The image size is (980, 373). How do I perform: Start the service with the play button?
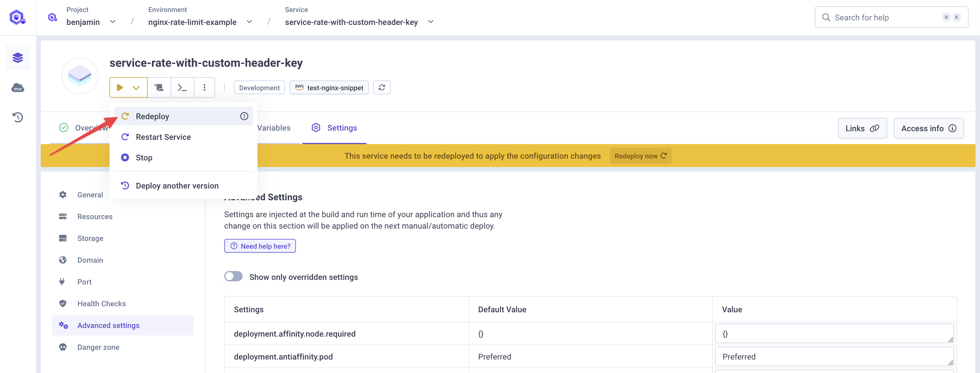(x=120, y=87)
